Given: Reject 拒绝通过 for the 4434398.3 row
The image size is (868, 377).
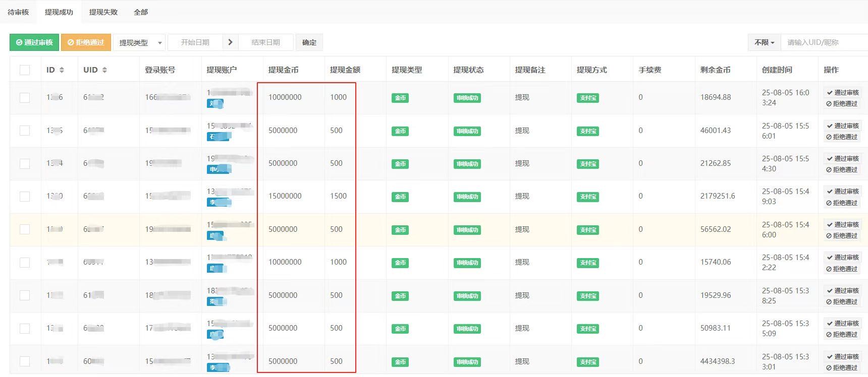Looking at the screenshot, I should click(842, 368).
